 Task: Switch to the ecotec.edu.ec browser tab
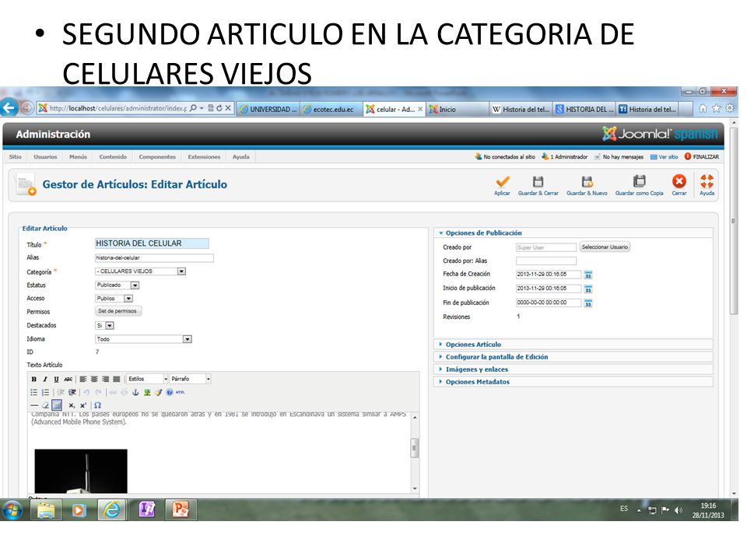pyautogui.click(x=331, y=109)
